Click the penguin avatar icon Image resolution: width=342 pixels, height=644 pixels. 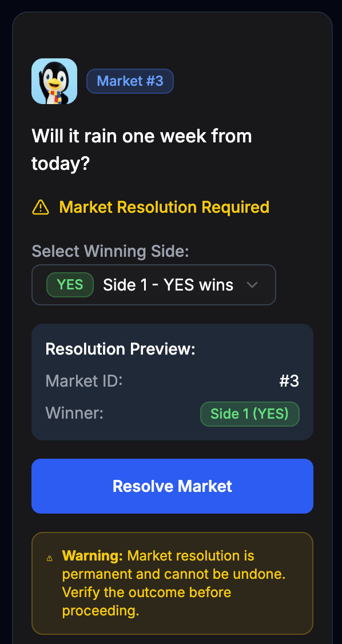coord(54,81)
